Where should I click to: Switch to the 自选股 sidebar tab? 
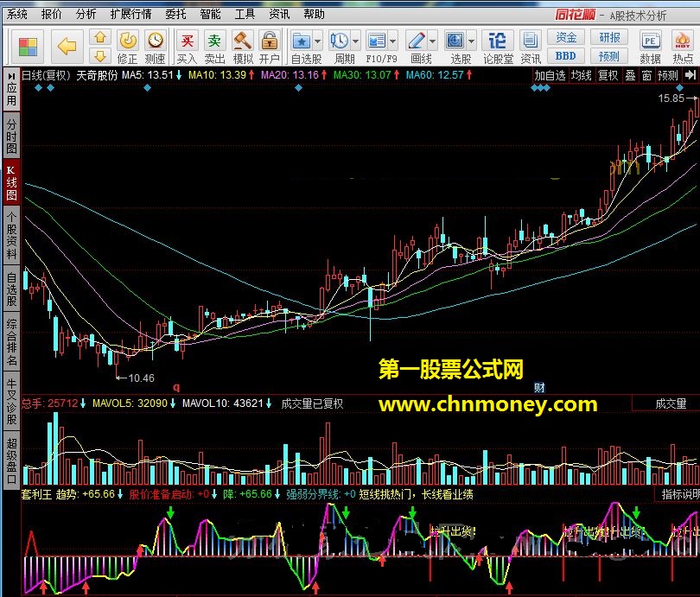pos(11,289)
